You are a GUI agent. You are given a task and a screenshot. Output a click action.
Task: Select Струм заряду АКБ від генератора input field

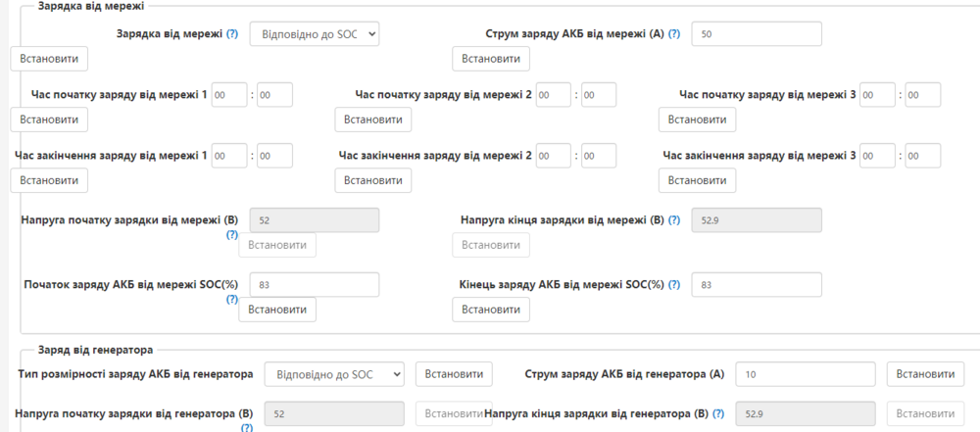[x=804, y=374]
